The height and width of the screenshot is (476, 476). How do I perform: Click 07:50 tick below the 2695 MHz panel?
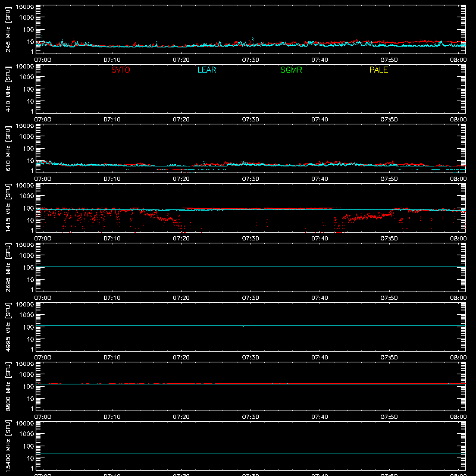(389, 298)
